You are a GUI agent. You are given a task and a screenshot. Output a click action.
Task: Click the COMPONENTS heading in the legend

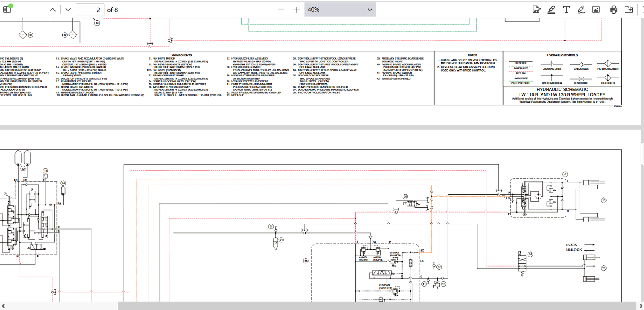tap(182, 55)
